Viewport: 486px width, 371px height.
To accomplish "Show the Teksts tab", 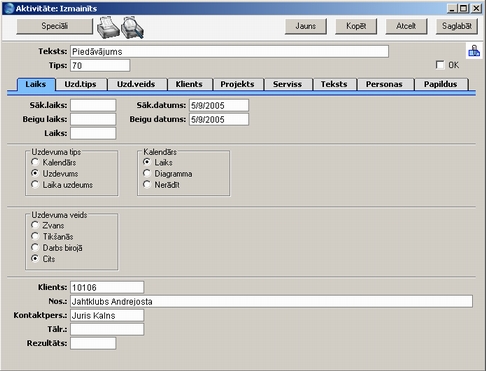I will tap(334, 84).
